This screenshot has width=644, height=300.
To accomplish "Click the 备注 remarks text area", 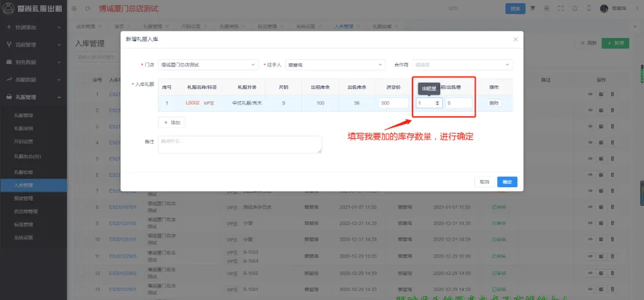I will pyautogui.click(x=240, y=145).
